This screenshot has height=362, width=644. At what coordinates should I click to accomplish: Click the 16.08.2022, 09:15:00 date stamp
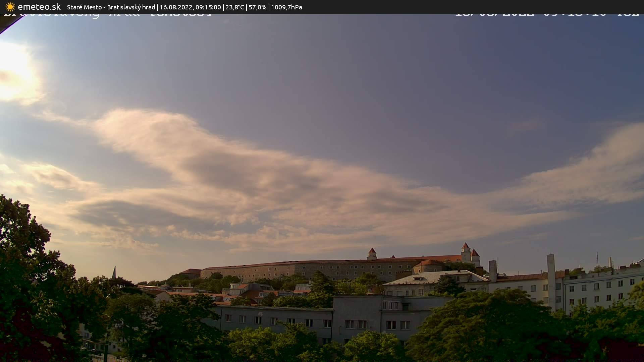tap(190, 7)
